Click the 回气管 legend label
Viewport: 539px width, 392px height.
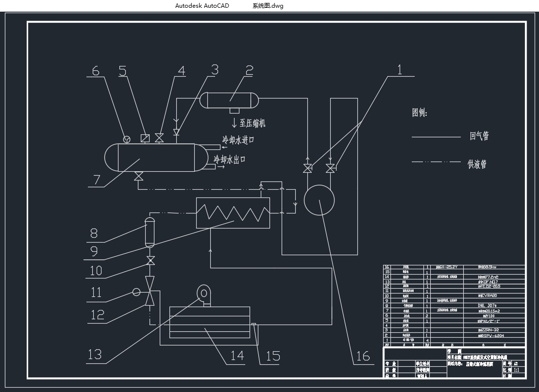click(x=479, y=136)
